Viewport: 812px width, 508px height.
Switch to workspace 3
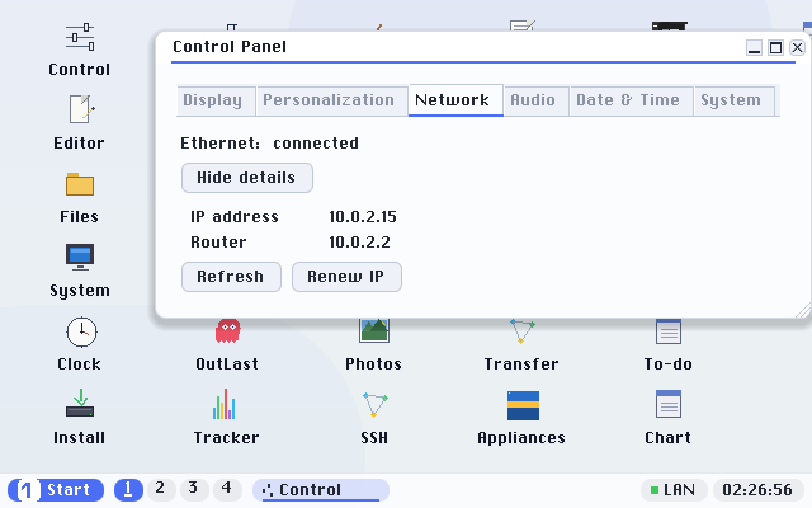194,490
